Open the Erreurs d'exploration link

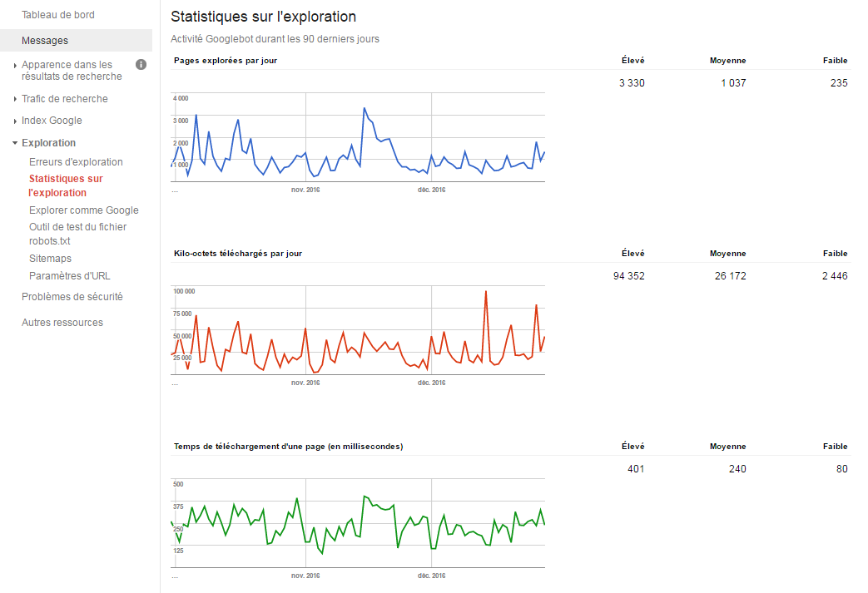point(76,162)
